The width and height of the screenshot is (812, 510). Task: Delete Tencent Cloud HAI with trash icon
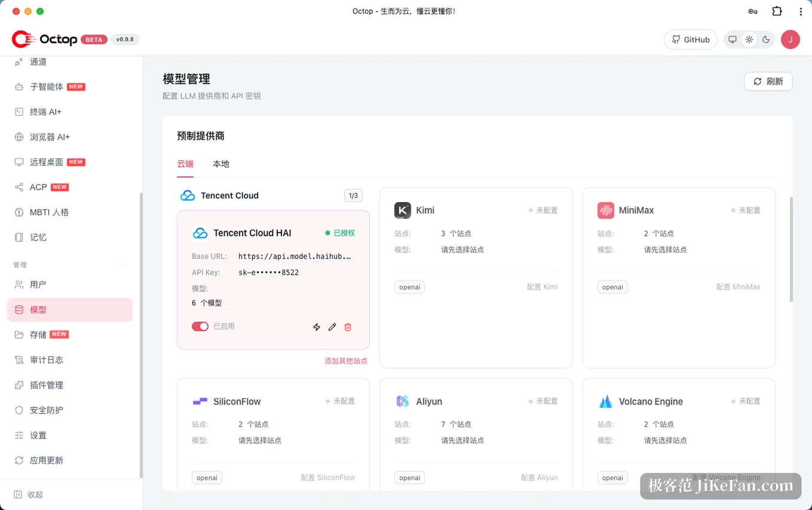(x=348, y=327)
